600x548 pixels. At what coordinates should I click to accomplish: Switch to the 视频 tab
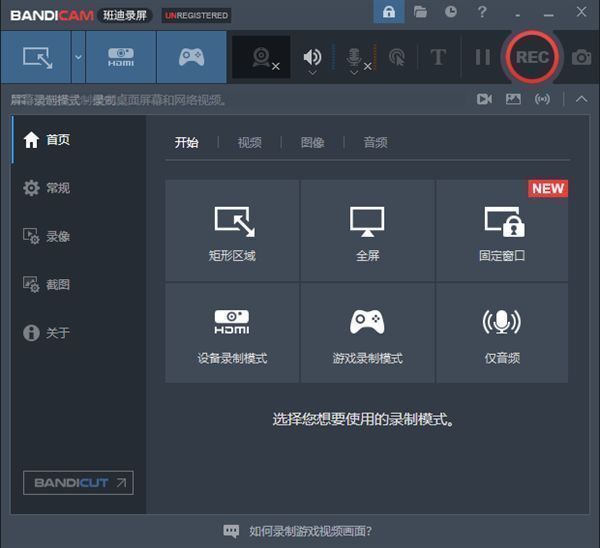249,143
